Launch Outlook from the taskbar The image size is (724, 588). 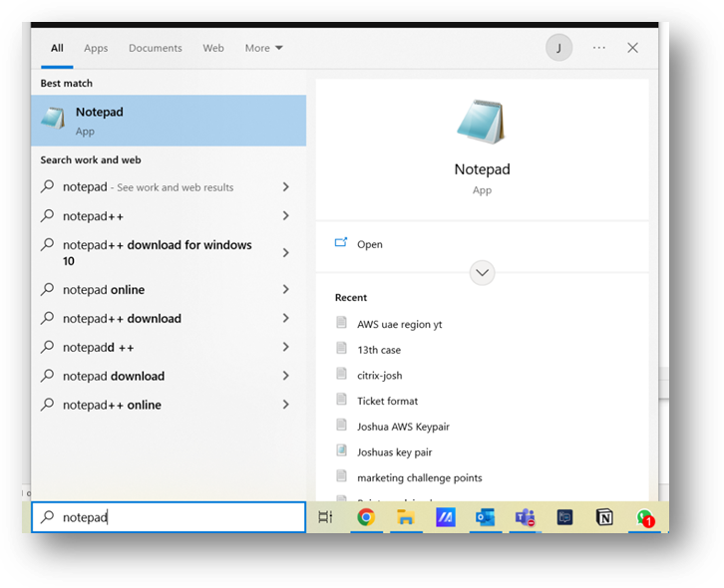486,517
